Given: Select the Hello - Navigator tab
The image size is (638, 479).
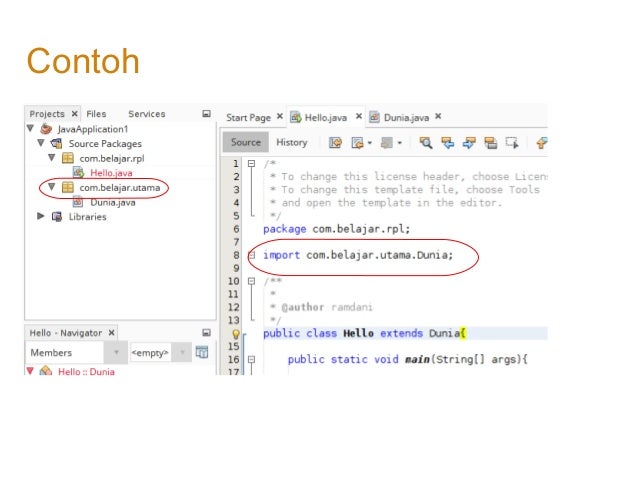Looking at the screenshot, I should click(66, 333).
